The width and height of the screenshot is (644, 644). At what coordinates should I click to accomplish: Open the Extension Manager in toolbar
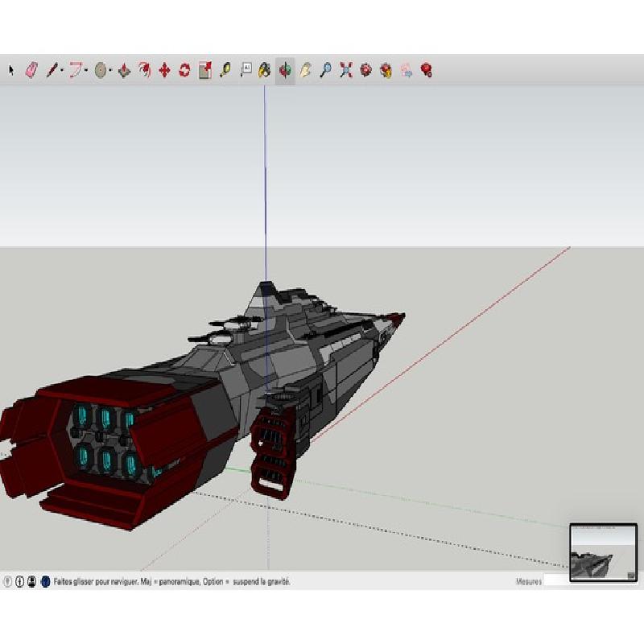pos(426,71)
